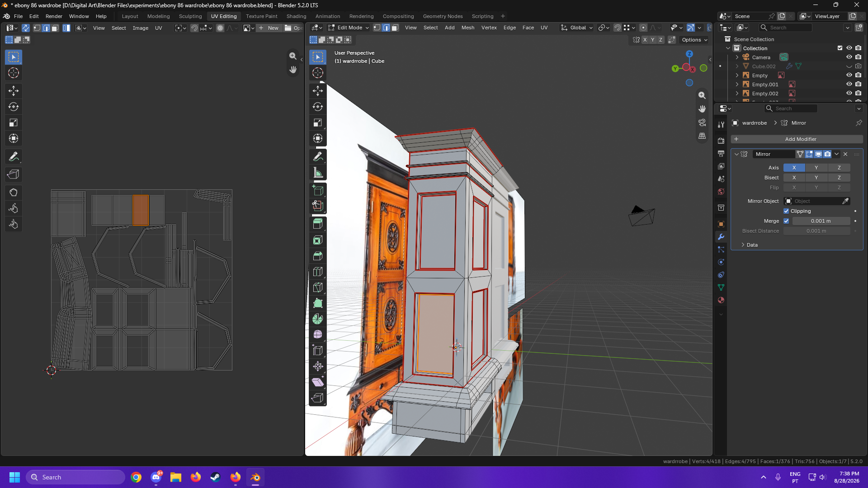Select the Poly Build tool
The width and height of the screenshot is (868, 488).
(x=318, y=303)
